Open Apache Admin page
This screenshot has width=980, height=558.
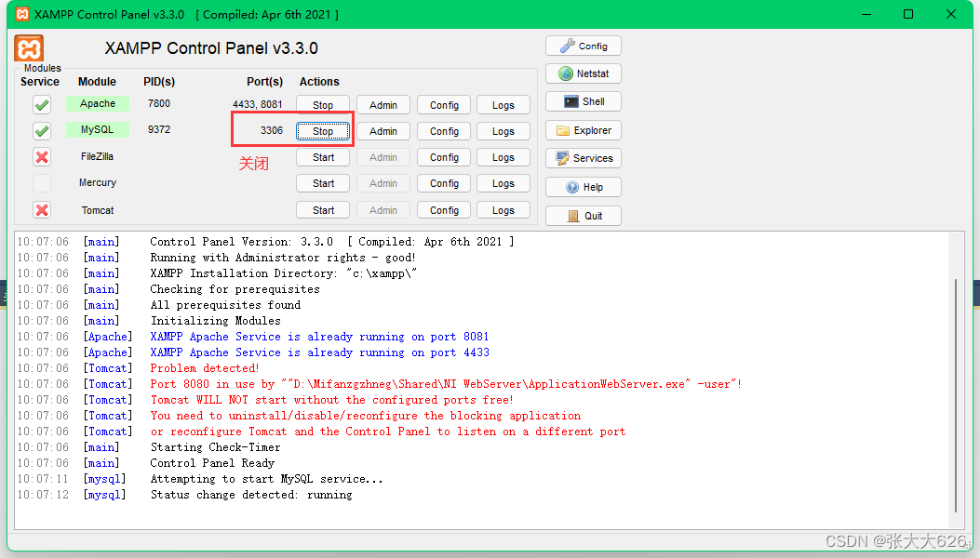point(383,105)
